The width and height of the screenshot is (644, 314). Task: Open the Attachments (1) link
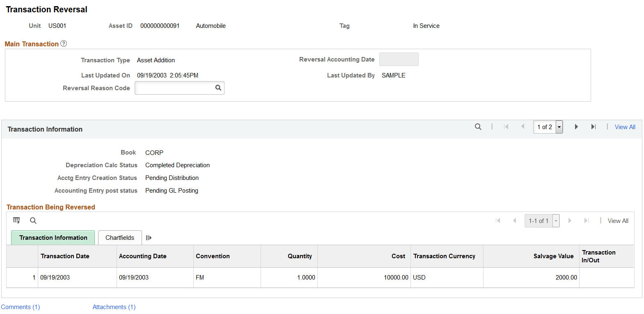coord(114,307)
